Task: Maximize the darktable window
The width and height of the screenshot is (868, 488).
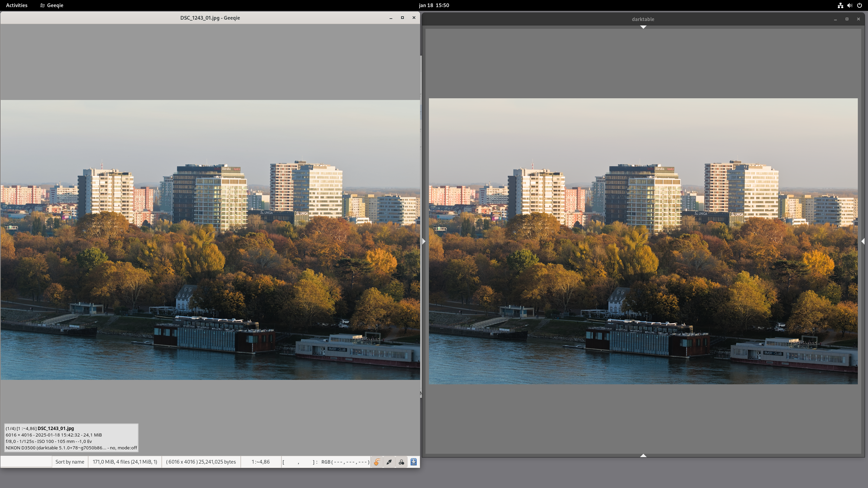Action: (x=847, y=19)
